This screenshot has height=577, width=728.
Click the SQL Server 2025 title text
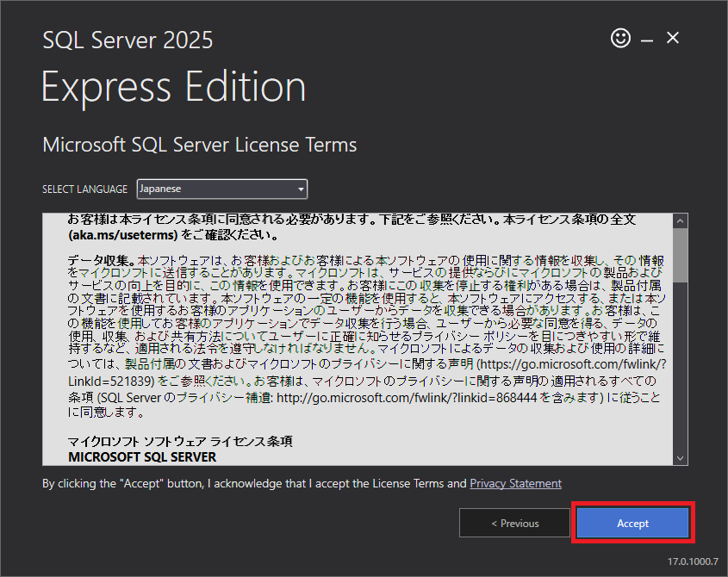[x=128, y=40]
